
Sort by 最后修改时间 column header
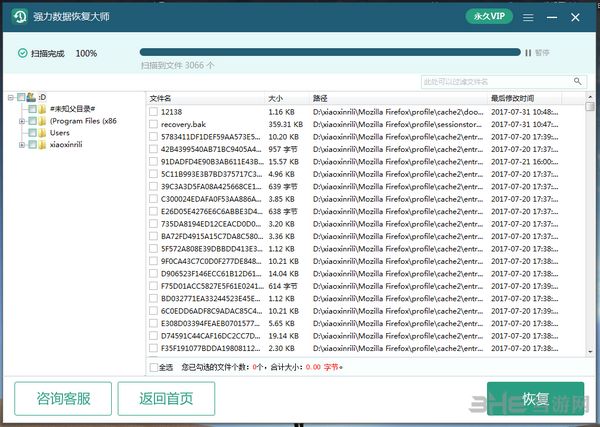click(x=524, y=98)
